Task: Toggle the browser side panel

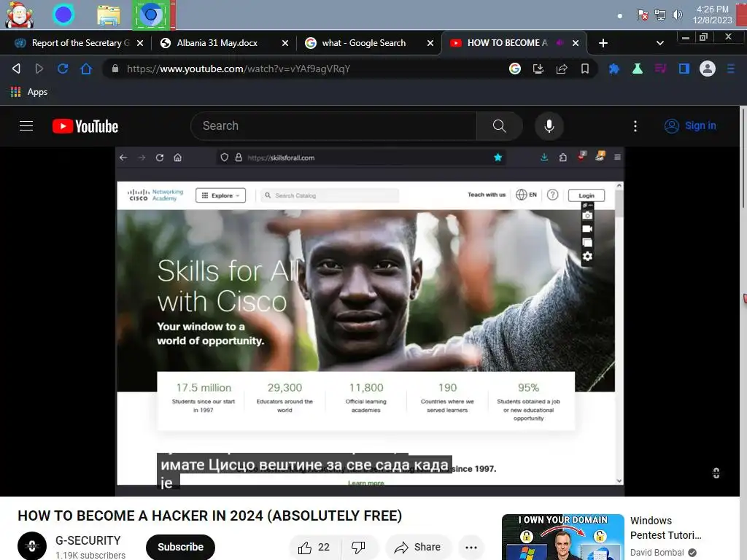Action: pos(684,69)
